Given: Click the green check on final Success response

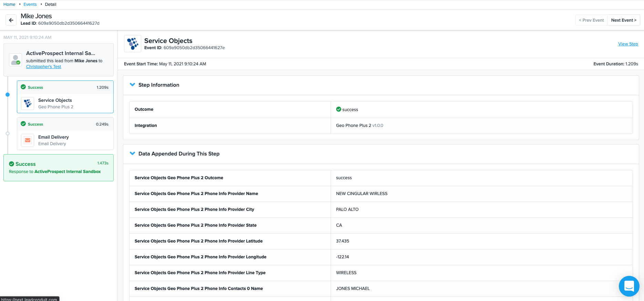Looking at the screenshot, I should click(x=12, y=164).
